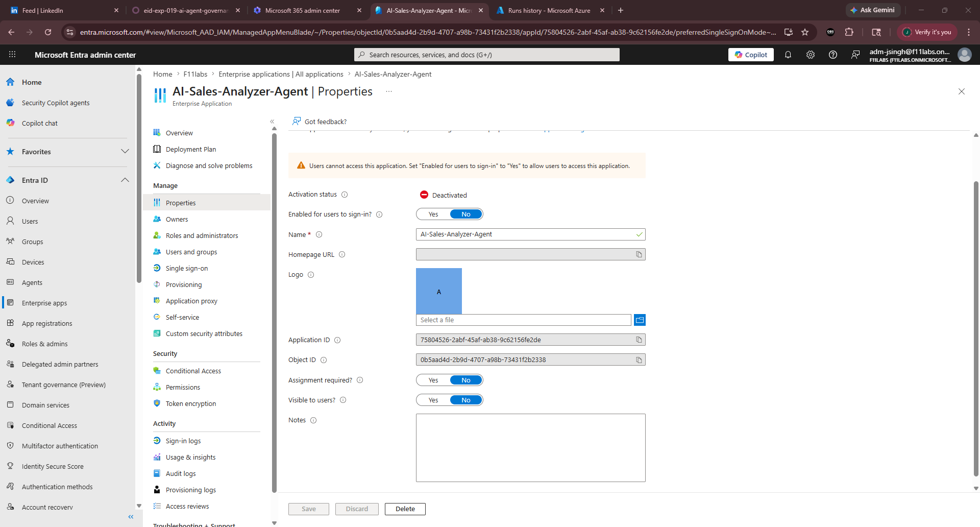Open Sign-in logs under Activity

coord(183,441)
